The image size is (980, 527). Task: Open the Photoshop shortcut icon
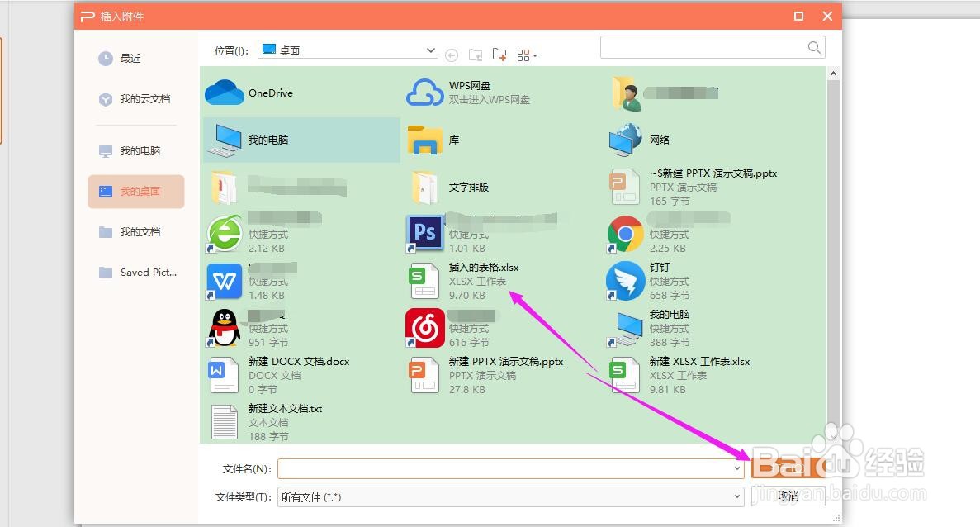424,233
